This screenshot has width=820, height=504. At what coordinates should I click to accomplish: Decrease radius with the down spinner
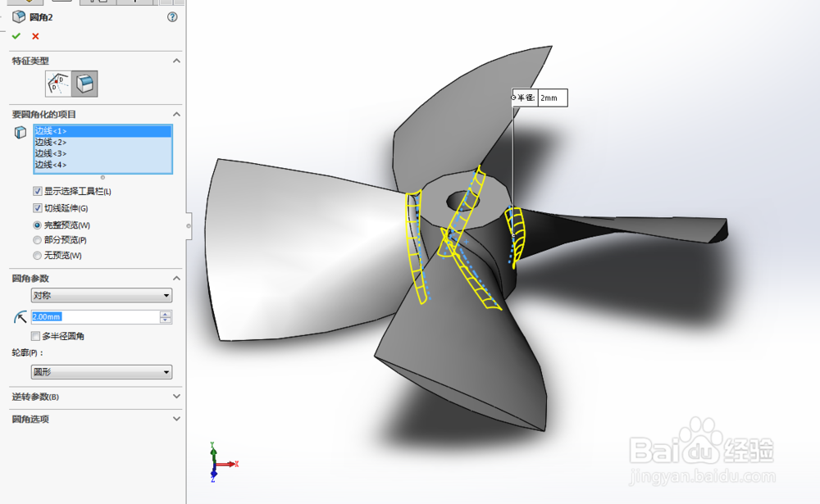pyautogui.click(x=166, y=320)
